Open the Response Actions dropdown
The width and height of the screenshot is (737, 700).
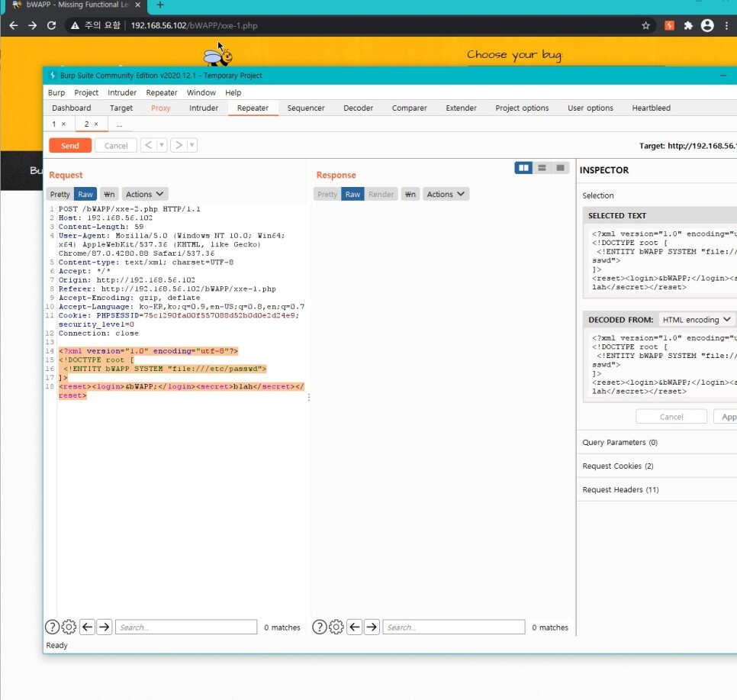[446, 195]
